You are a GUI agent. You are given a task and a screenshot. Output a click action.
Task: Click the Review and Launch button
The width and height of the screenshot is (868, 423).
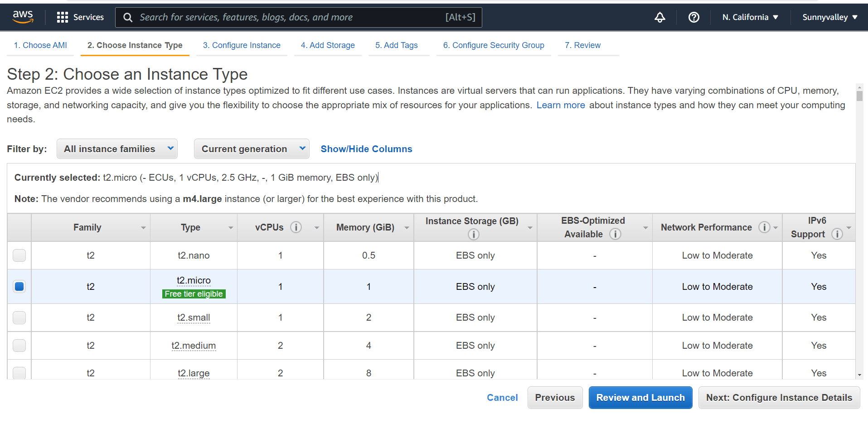[x=640, y=397]
